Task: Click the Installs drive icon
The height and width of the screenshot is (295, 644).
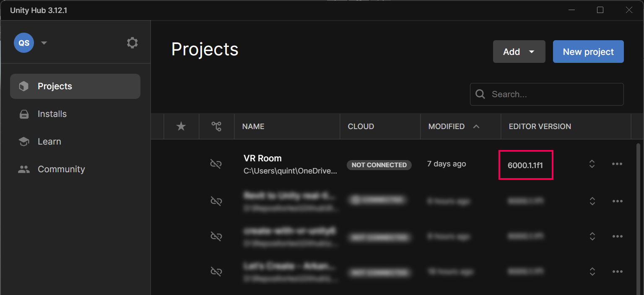Action: pos(24,114)
